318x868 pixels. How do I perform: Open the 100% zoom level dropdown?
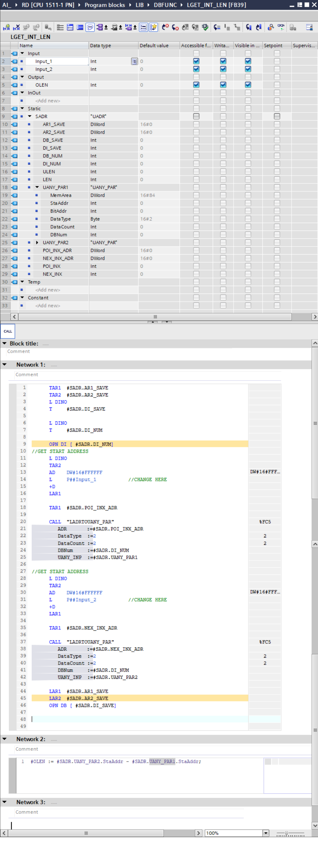pyautogui.click(x=266, y=833)
